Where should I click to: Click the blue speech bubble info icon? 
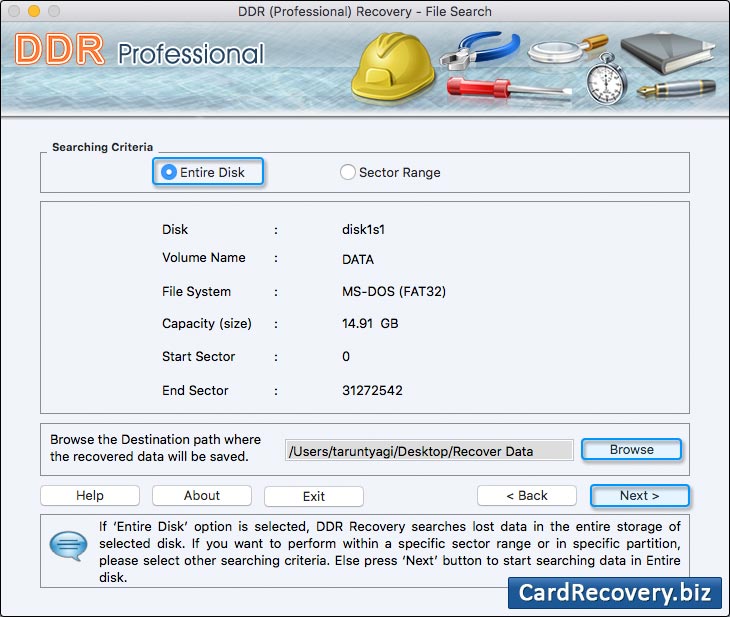click(x=68, y=546)
